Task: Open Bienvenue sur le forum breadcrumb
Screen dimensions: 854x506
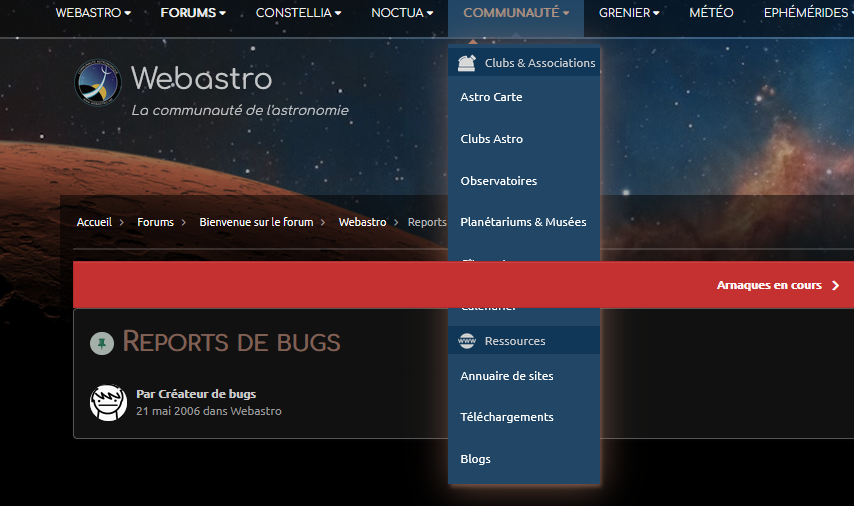Action: tap(256, 222)
